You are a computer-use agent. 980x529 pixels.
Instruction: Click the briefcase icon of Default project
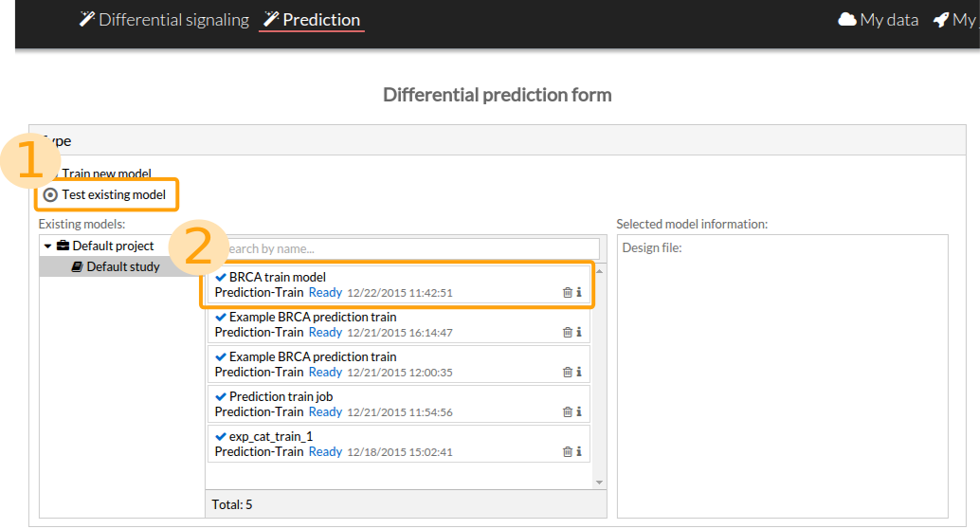(x=63, y=246)
